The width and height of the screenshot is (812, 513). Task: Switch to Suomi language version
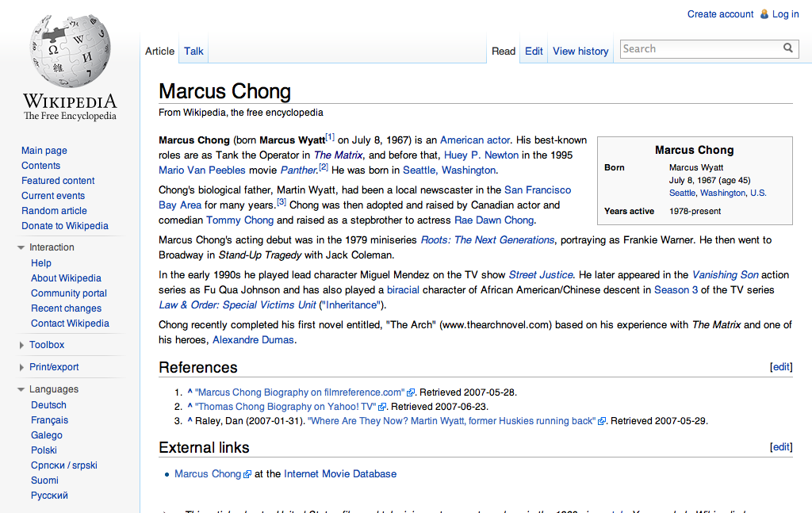(x=44, y=480)
